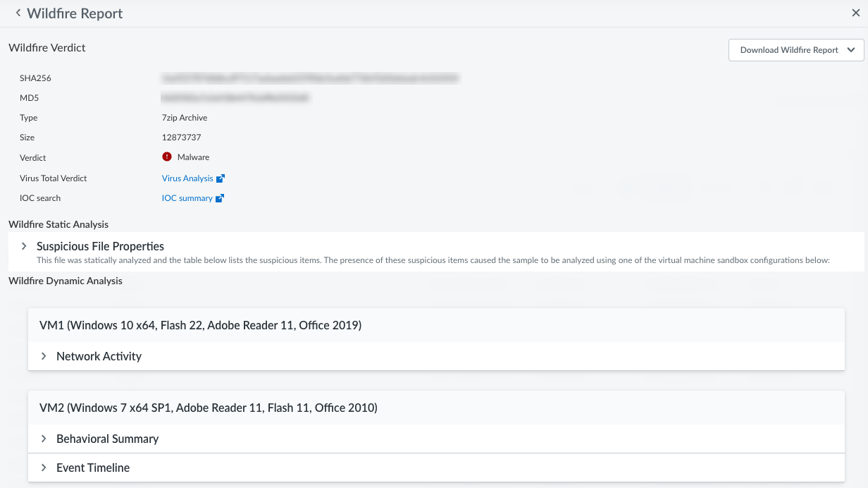868x488 pixels.
Task: Open the Virus Analysis link
Action: [187, 178]
